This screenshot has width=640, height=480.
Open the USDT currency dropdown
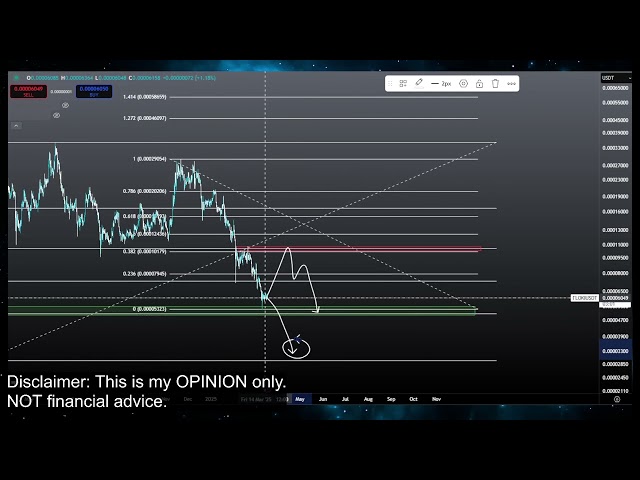tap(608, 78)
